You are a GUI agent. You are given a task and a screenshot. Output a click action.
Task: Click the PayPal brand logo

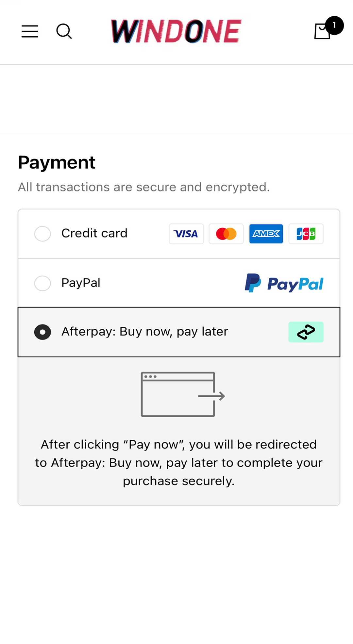tap(284, 283)
